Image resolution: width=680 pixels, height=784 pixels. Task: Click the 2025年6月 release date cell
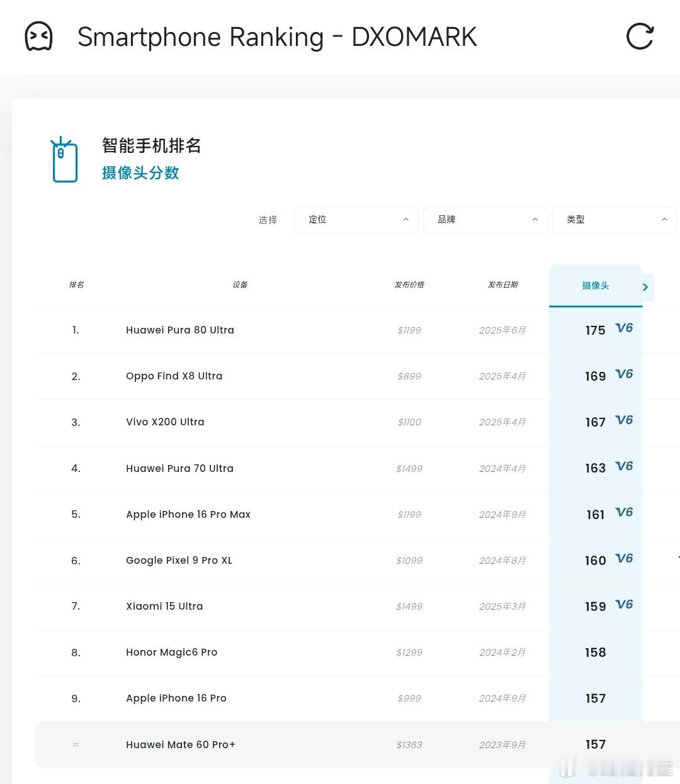[x=502, y=330]
